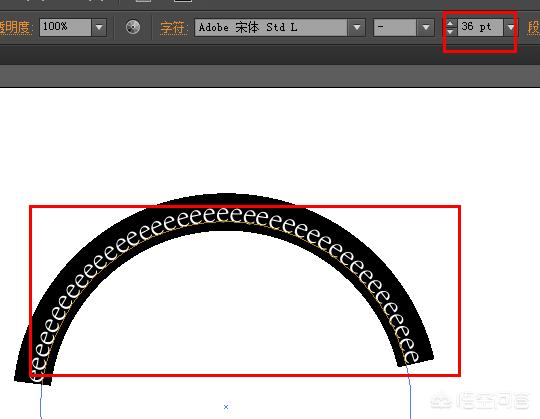Click the center point x marker of the circle

tap(226, 407)
